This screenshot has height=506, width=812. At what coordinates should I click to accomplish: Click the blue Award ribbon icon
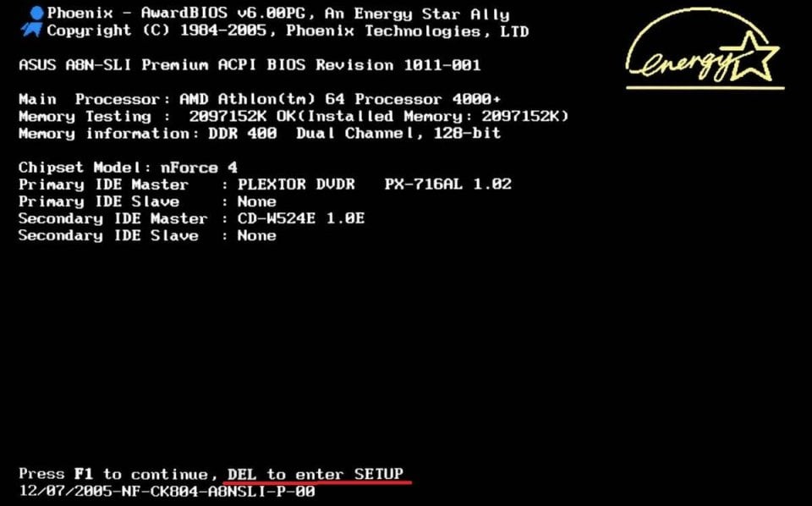pos(34,22)
